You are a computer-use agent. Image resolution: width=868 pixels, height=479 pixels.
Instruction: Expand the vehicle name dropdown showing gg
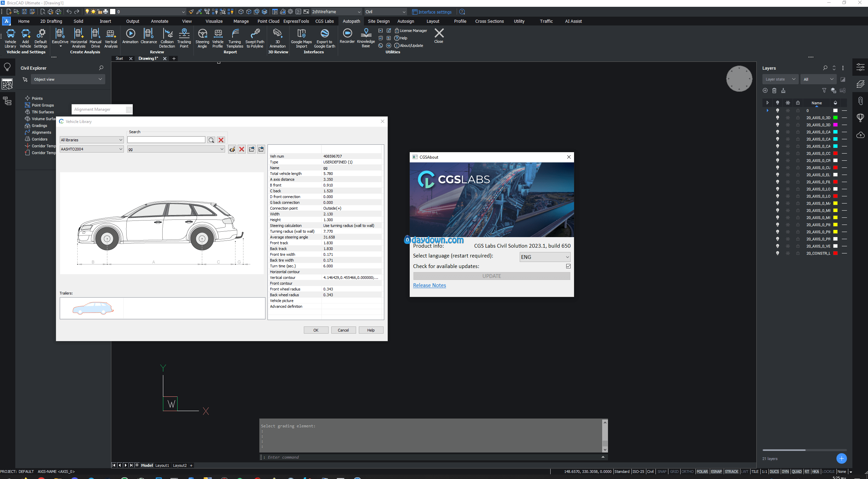pyautogui.click(x=176, y=149)
